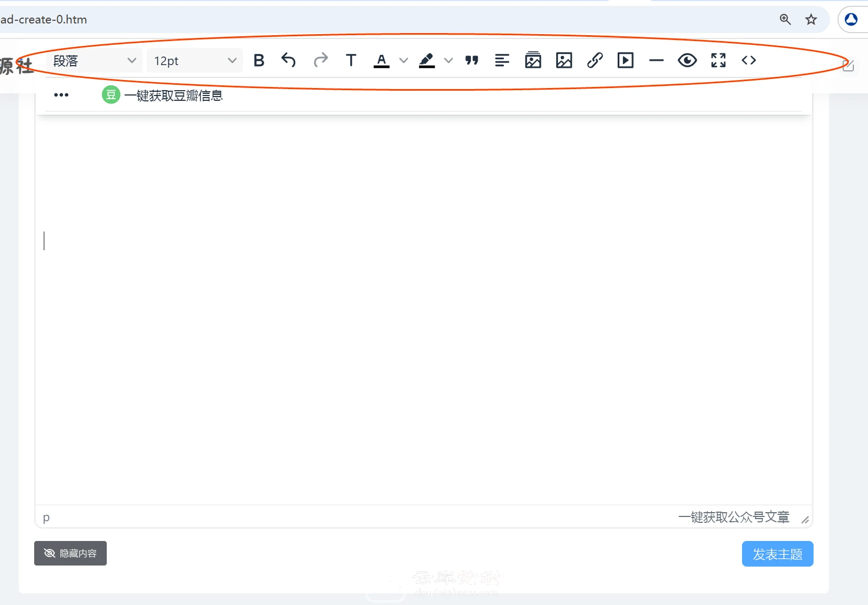Open the text color picker arrow
This screenshot has height=605, width=868.
pyautogui.click(x=404, y=61)
